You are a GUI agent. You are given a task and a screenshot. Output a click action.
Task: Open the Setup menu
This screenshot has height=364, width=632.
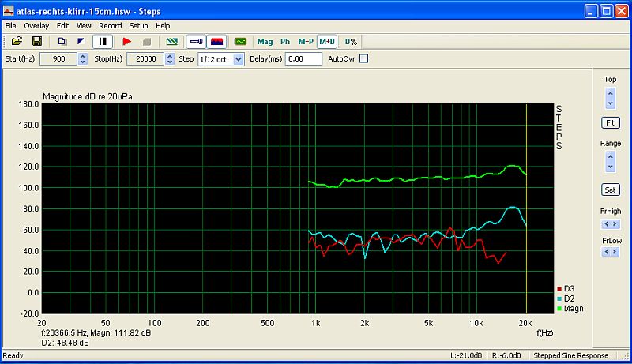pos(138,26)
